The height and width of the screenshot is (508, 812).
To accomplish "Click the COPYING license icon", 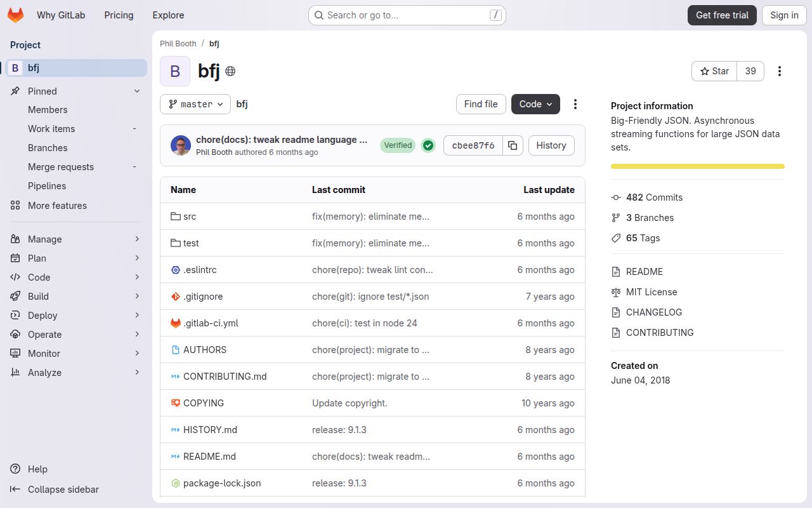I will tap(176, 403).
